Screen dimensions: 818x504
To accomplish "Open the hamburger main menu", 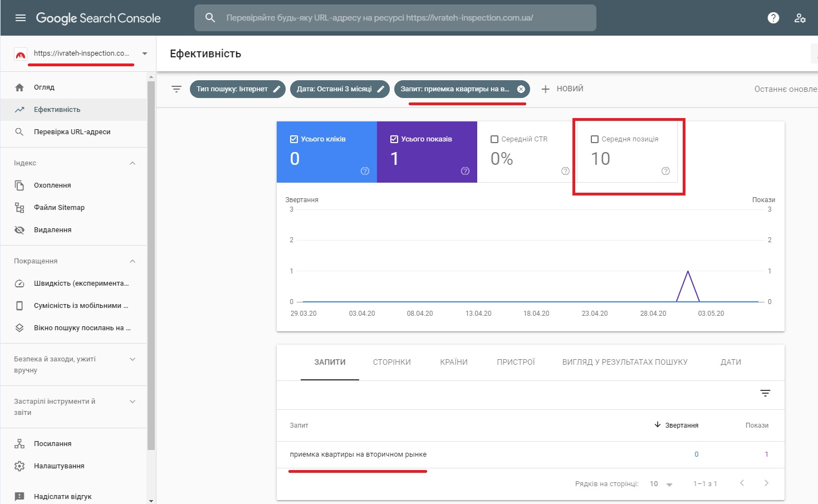I will click(x=21, y=18).
